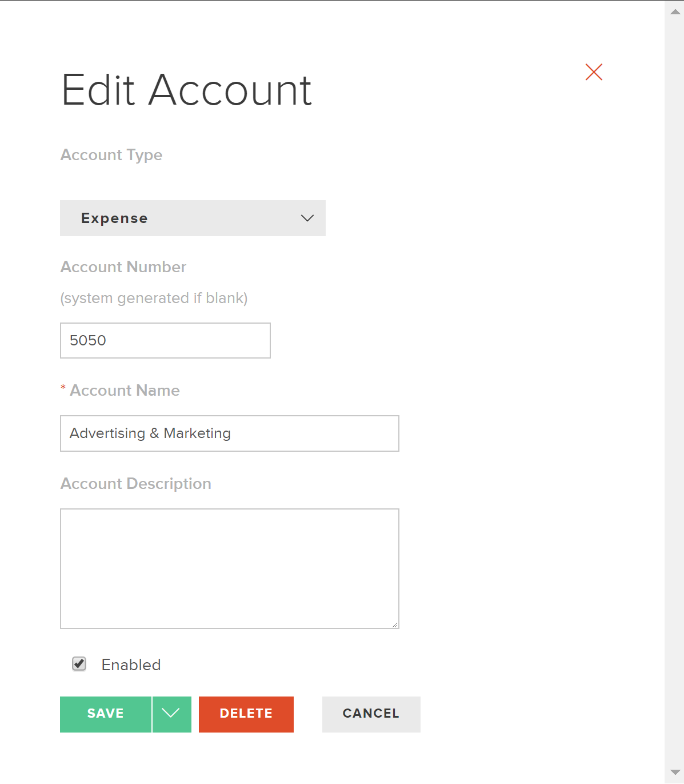Focus the Advertising & Marketing name field
The image size is (684, 784).
[x=229, y=433]
